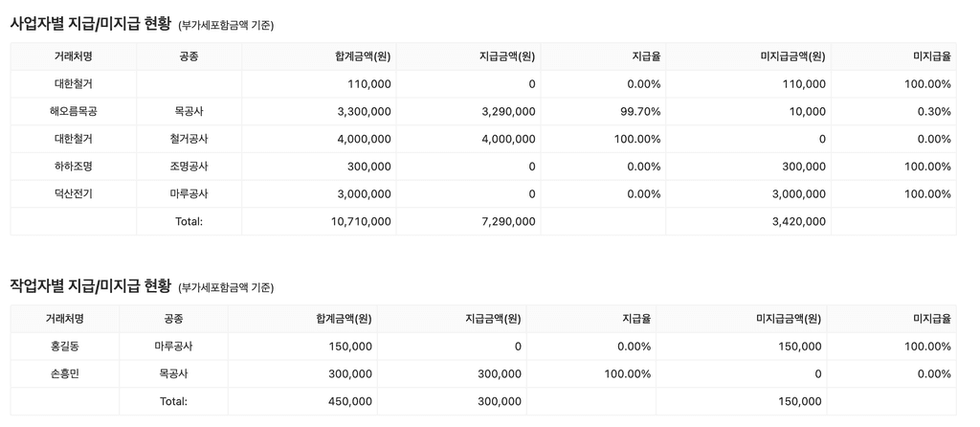
Task: Click the 450,000 worker total cell
Action: [302, 401]
